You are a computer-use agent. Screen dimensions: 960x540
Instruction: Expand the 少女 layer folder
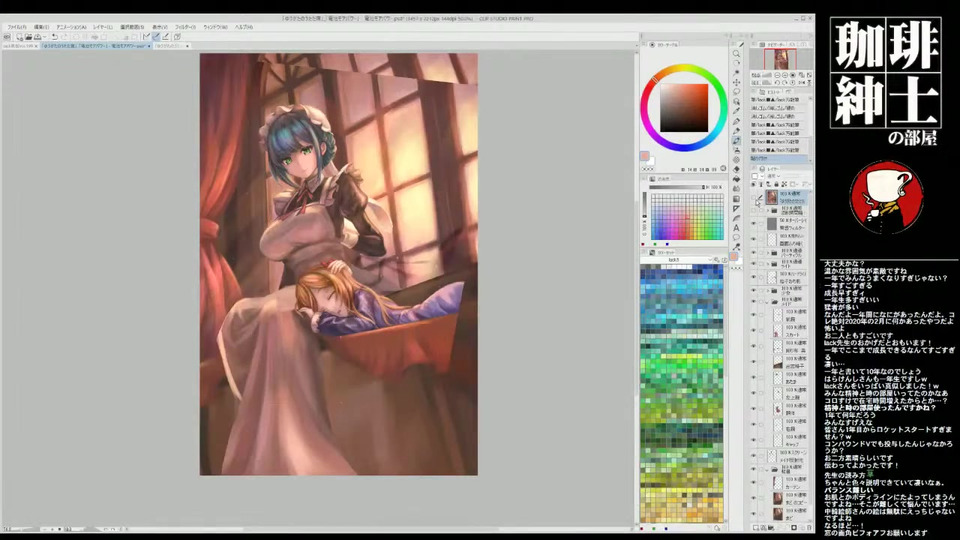pos(768,290)
